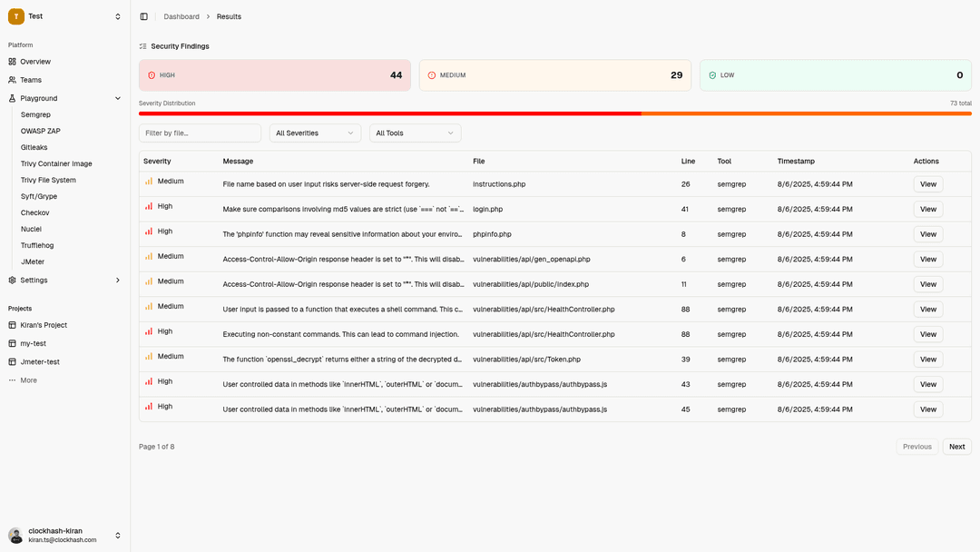Screen dimensions: 980x552
Task: Click the Teams icon
Action: 13,80
